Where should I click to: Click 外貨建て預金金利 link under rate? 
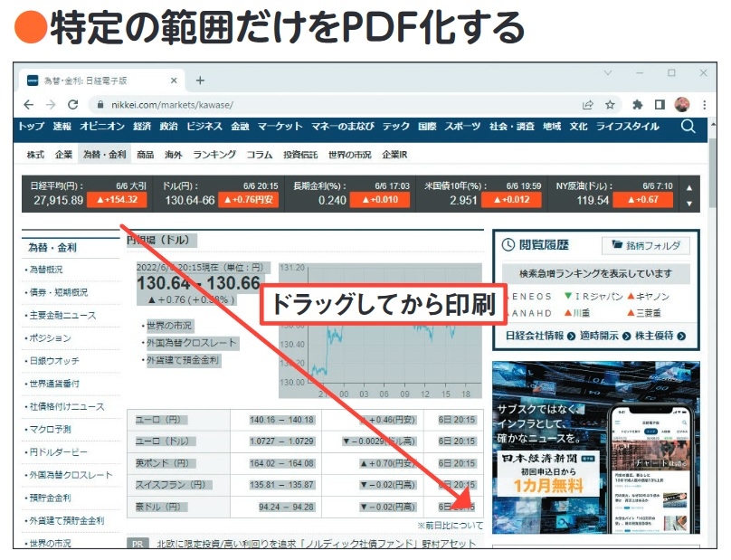183,360
